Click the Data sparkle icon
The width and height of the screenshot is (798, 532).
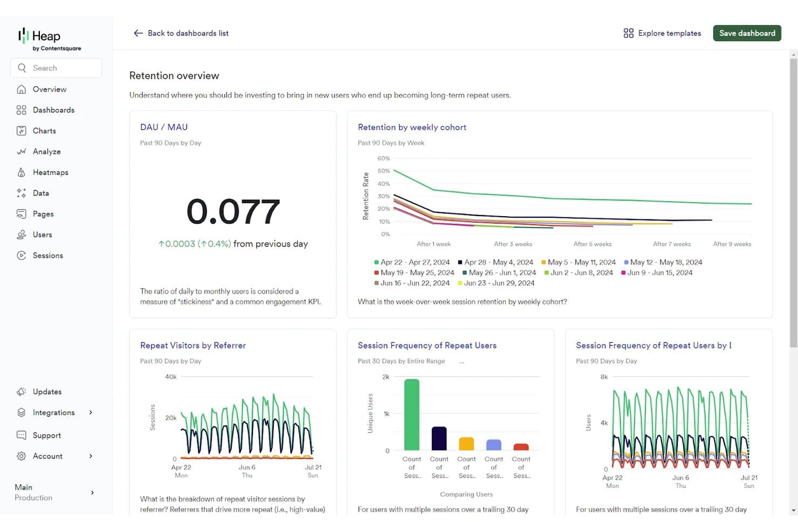click(x=22, y=193)
